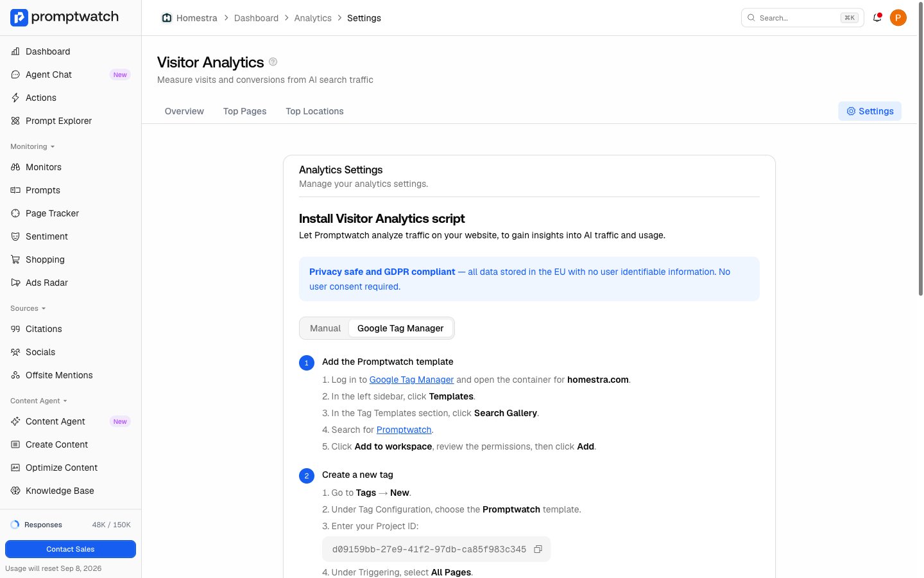Open Page Tracker icon
The height and width of the screenshot is (578, 924).
point(15,213)
